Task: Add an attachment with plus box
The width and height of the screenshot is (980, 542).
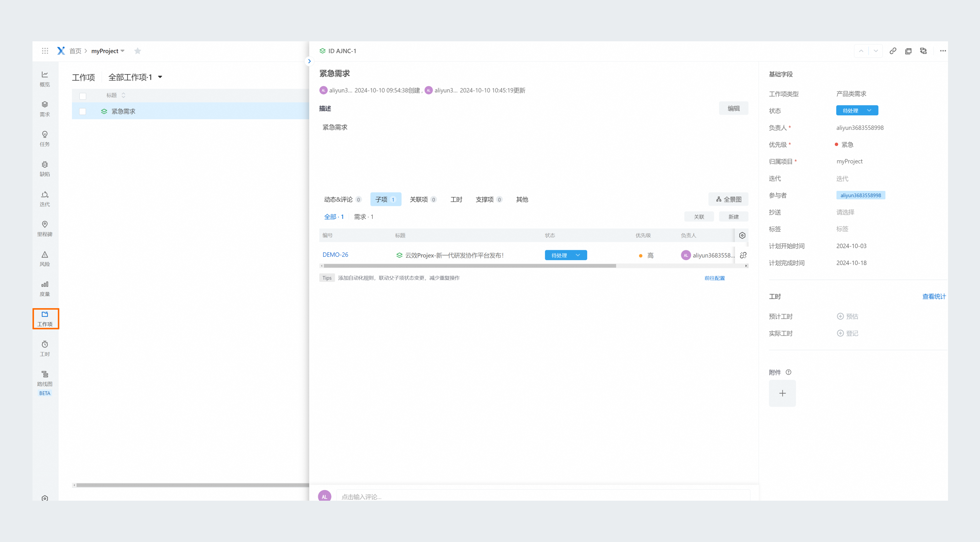Action: [782, 393]
